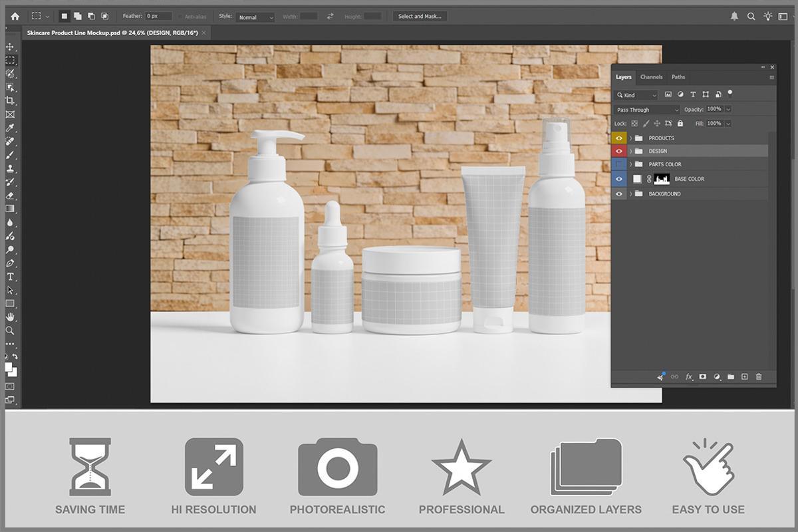Screen dimensions: 798x532
Task: Click the Select and Mask button
Action: [419, 16]
